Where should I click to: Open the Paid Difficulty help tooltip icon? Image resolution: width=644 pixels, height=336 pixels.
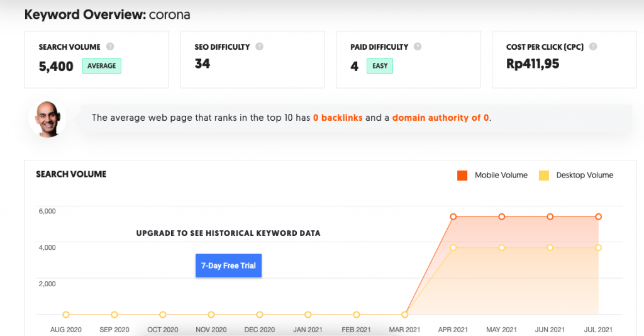418,47
